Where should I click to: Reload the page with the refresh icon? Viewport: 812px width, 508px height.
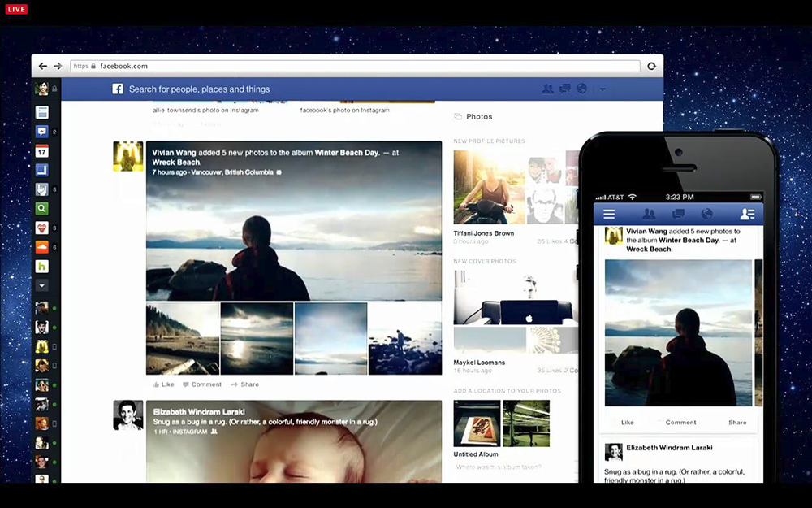[x=651, y=66]
